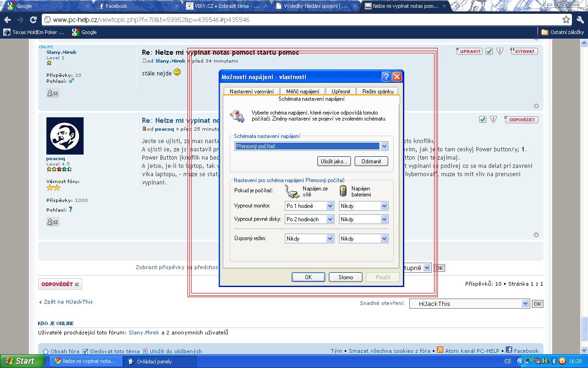
Task: Click the ODPOVĚDĚT button below the posts
Action: click(60, 284)
